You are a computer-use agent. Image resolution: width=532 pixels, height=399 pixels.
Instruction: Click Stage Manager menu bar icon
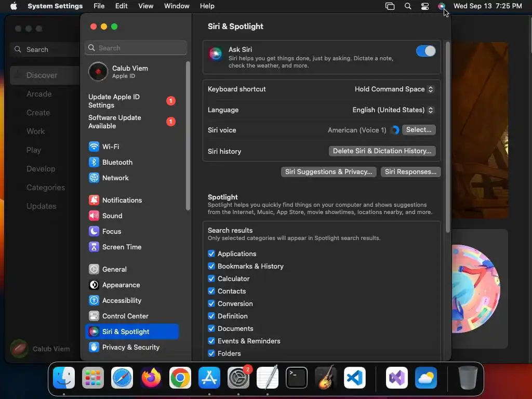[390, 6]
